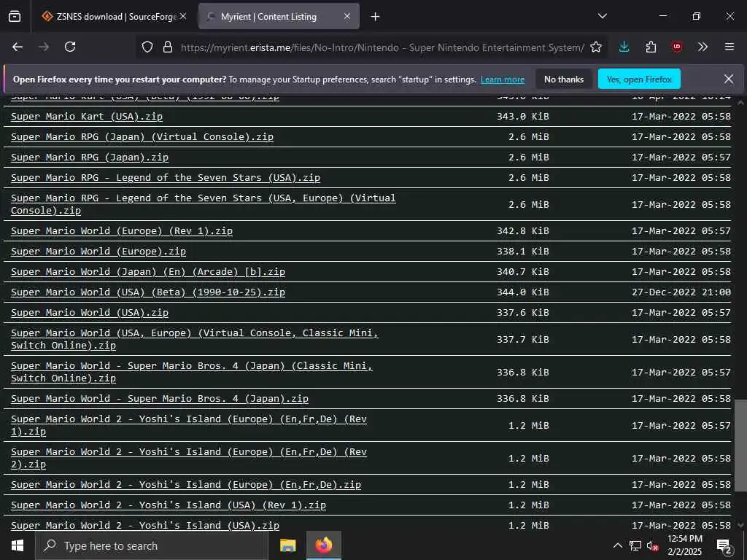Open the Extensions puzzle icon
The image size is (747, 560).
pyautogui.click(x=651, y=47)
